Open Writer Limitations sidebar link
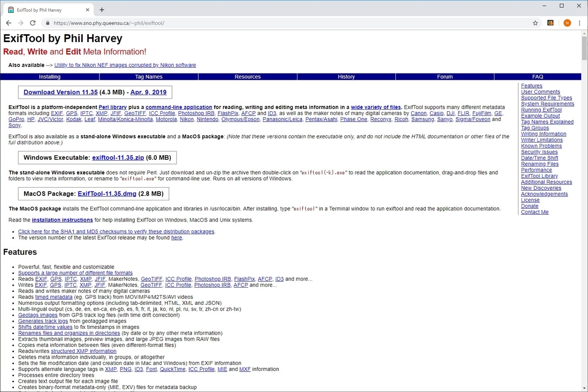Image resolution: width=588 pixels, height=392 pixels. pyautogui.click(x=542, y=140)
